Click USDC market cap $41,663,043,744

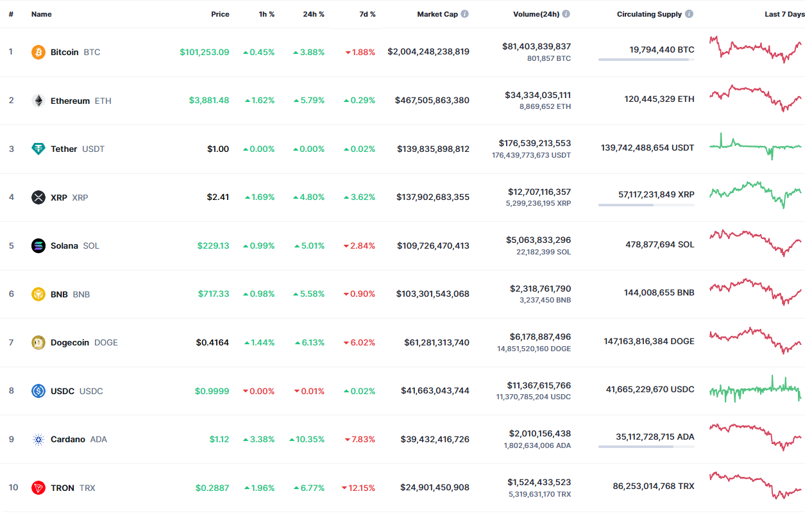pyautogui.click(x=435, y=391)
